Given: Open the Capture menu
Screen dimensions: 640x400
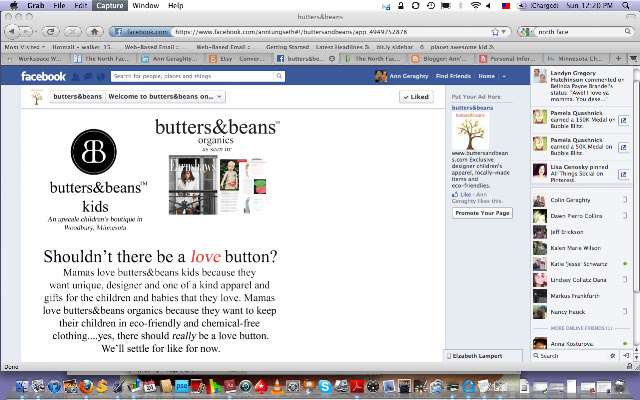Looking at the screenshot, I should click(109, 5).
